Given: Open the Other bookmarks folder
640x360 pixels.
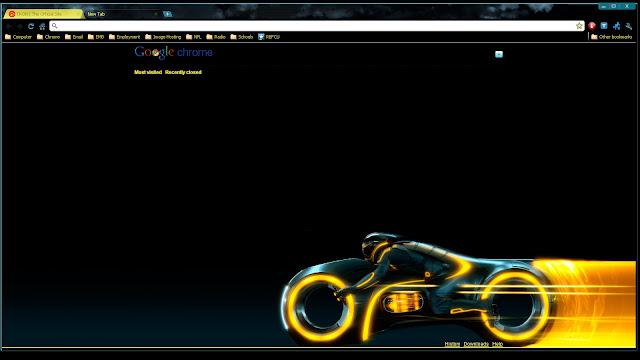Looking at the screenshot, I should click(x=611, y=37).
